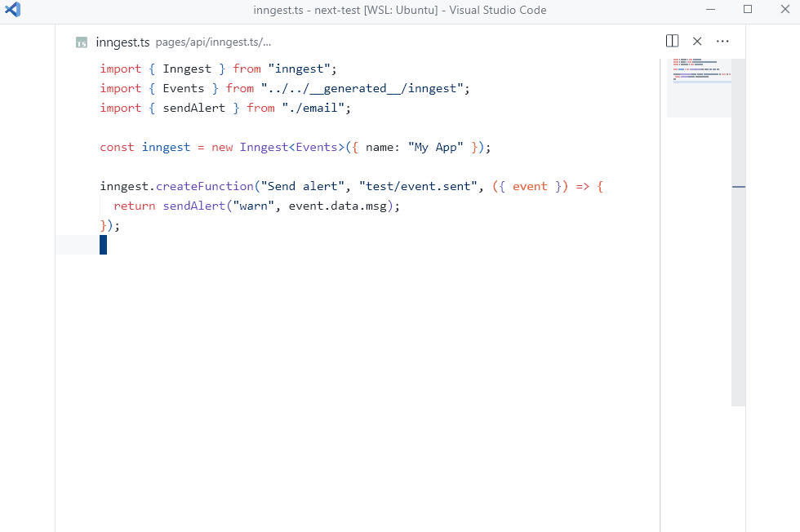
Task: Click the Inngest import name on line one
Action: pyautogui.click(x=187, y=69)
